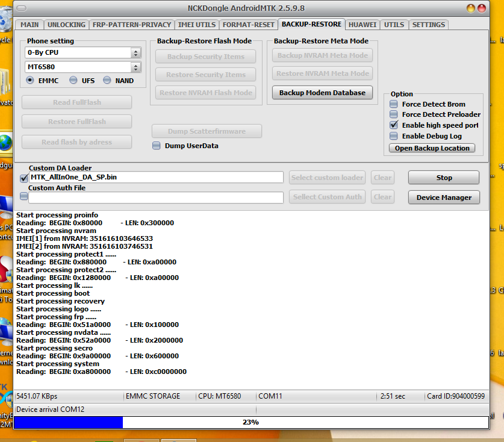The height and width of the screenshot is (442, 504).
Task: Click the IMEI[1] from NVRAM log line
Action: [84, 238]
